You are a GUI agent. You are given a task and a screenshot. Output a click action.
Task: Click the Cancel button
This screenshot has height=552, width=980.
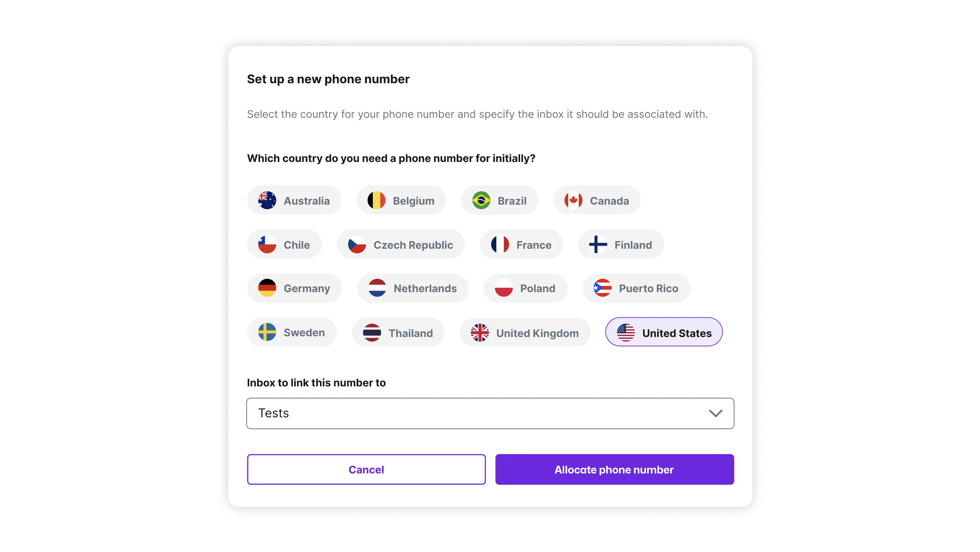point(366,469)
